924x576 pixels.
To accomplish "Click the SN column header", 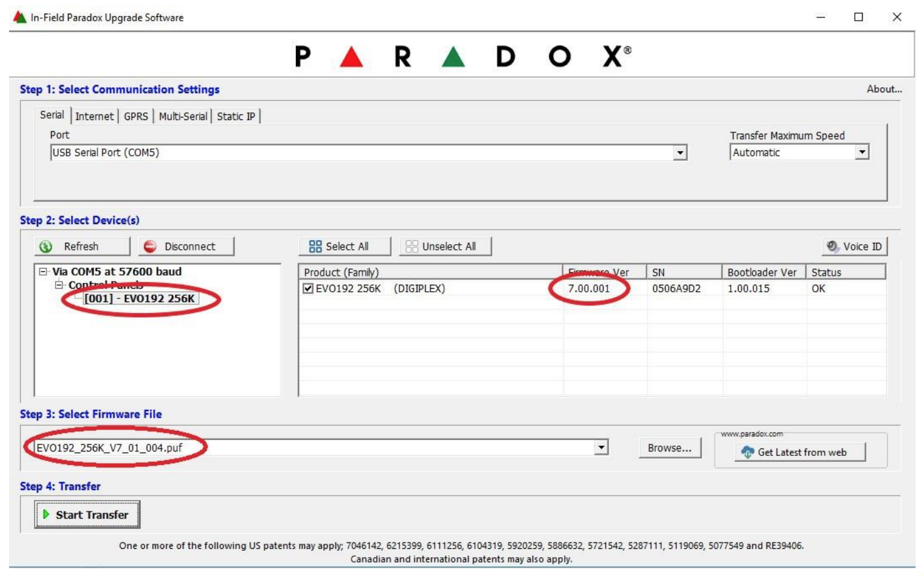I will click(x=684, y=272).
